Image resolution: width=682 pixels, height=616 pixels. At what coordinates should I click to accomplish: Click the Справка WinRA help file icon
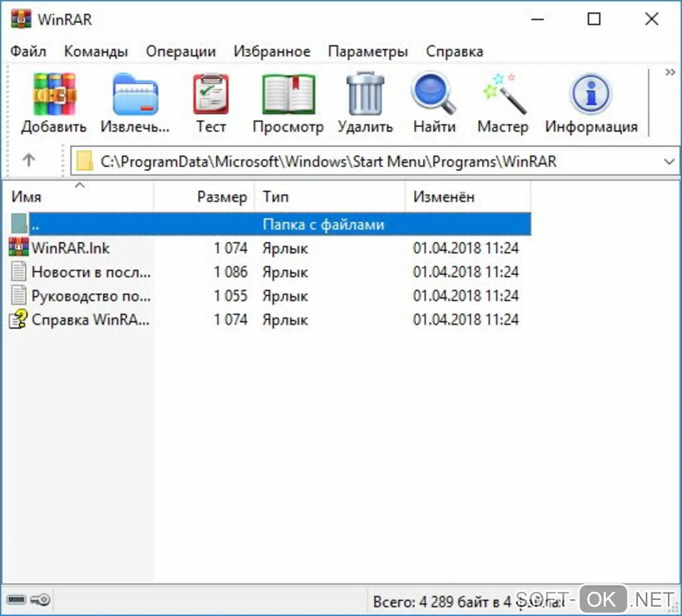click(x=19, y=319)
